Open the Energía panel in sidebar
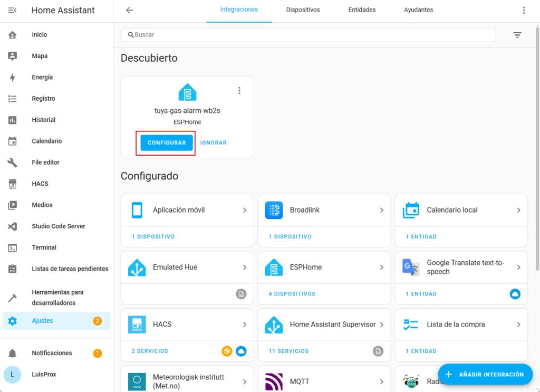Viewport: 540px width, 392px height. click(42, 78)
